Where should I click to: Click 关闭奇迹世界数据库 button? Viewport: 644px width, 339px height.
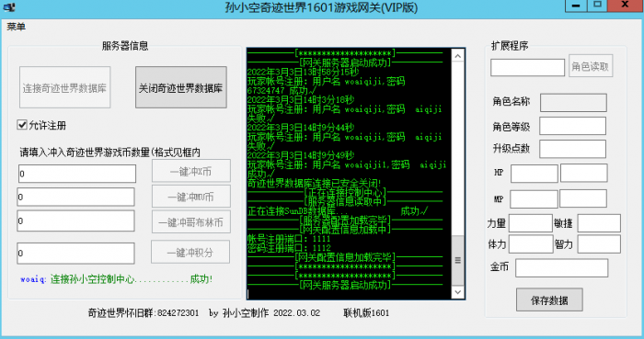pyautogui.click(x=181, y=87)
